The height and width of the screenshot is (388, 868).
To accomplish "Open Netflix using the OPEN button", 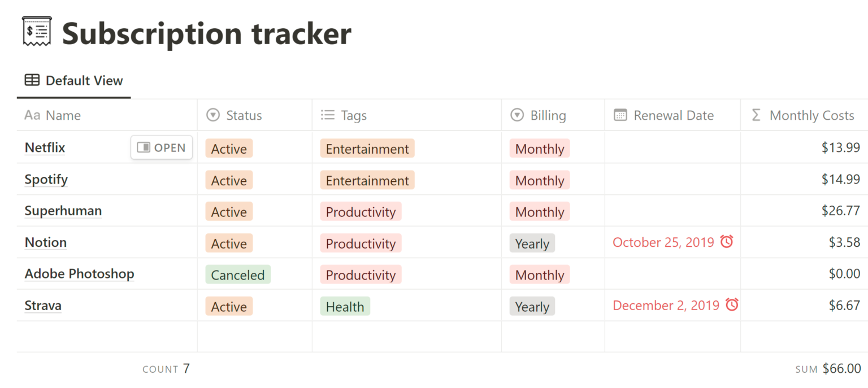I will coord(162,147).
